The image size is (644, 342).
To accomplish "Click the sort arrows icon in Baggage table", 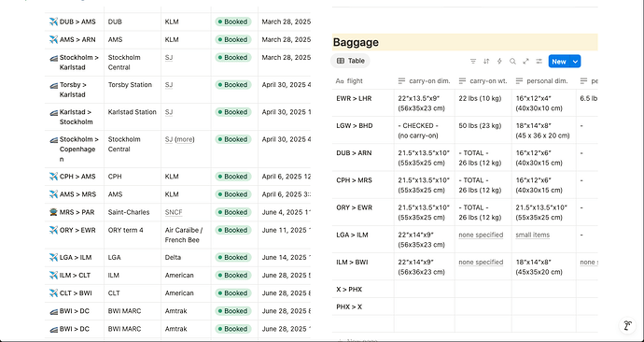I will (486, 62).
